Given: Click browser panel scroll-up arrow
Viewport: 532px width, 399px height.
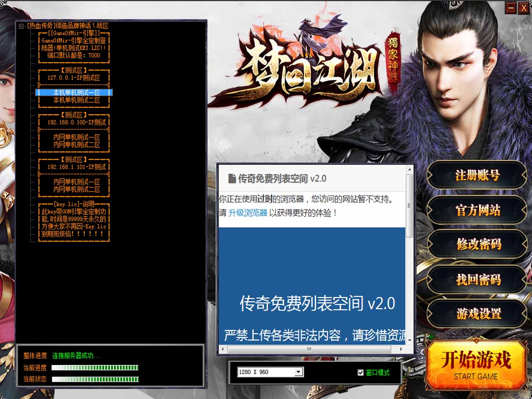Looking at the screenshot, I should coord(409,170).
